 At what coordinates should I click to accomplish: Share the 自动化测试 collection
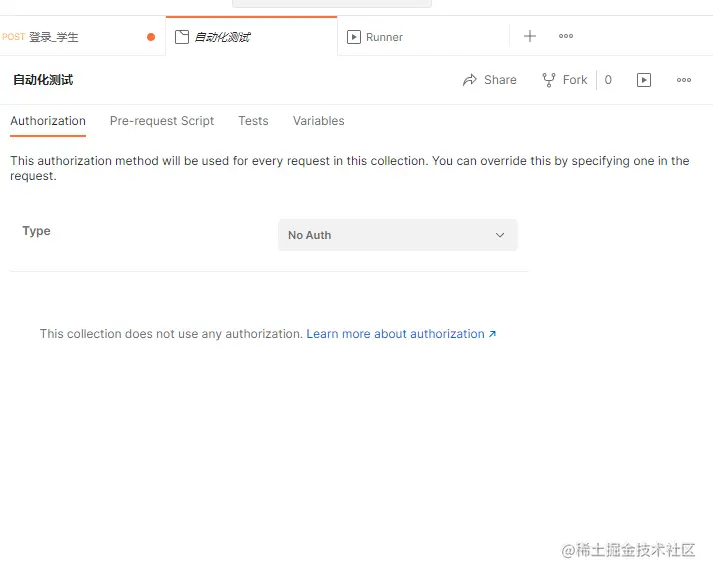coord(489,80)
